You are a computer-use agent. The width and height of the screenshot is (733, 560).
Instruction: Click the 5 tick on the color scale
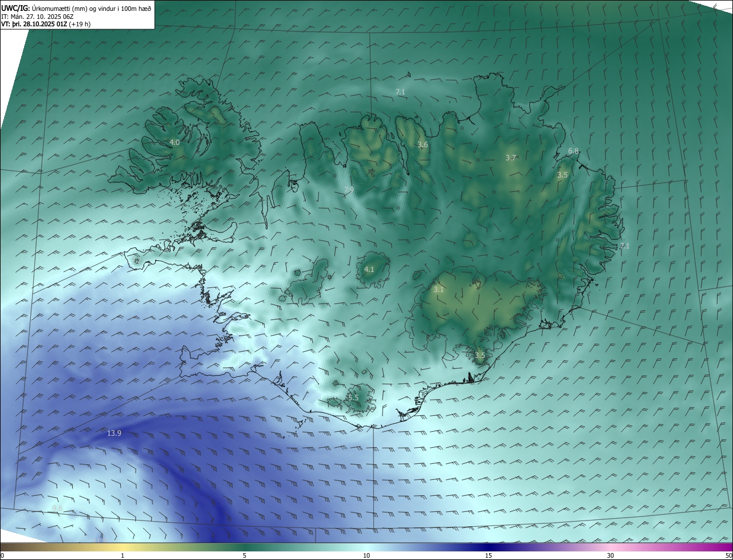point(245,555)
